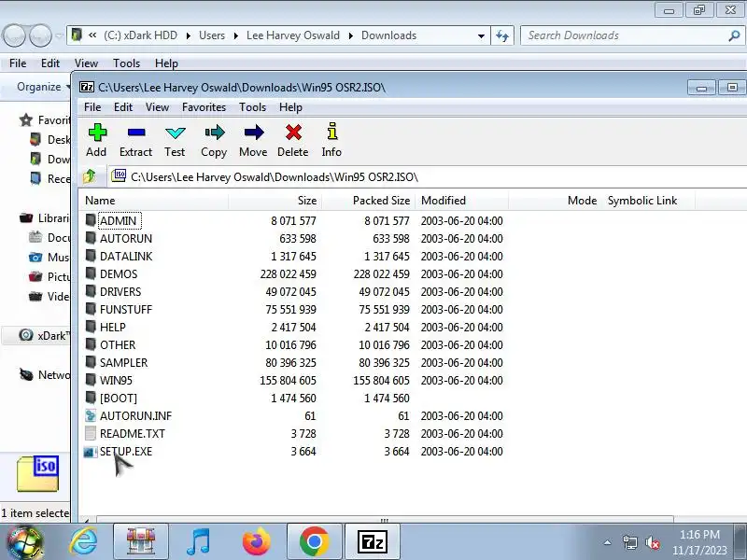This screenshot has height=560, width=747.
Task: Click the muted volume tray icon
Action: 652,542
